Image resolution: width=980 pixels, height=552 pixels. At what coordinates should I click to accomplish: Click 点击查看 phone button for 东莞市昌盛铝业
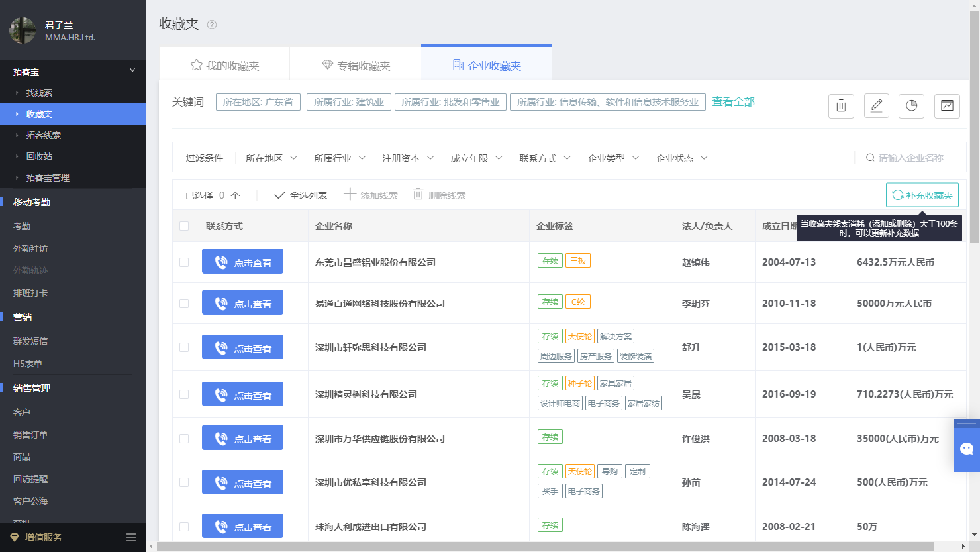click(242, 262)
